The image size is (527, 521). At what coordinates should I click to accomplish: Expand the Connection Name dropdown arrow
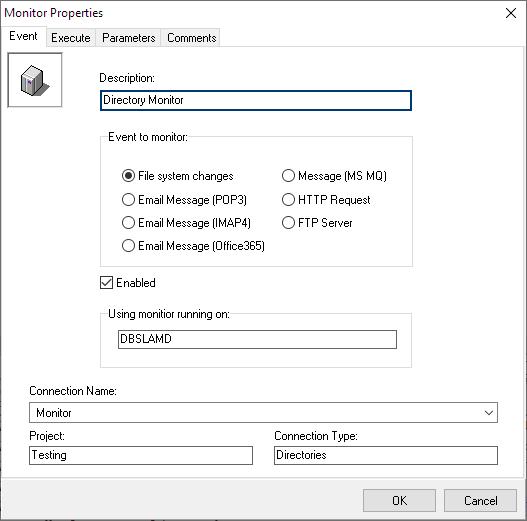click(488, 412)
